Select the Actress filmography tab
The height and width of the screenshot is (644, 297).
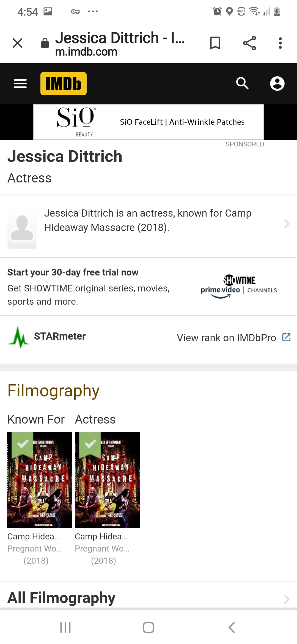95,419
